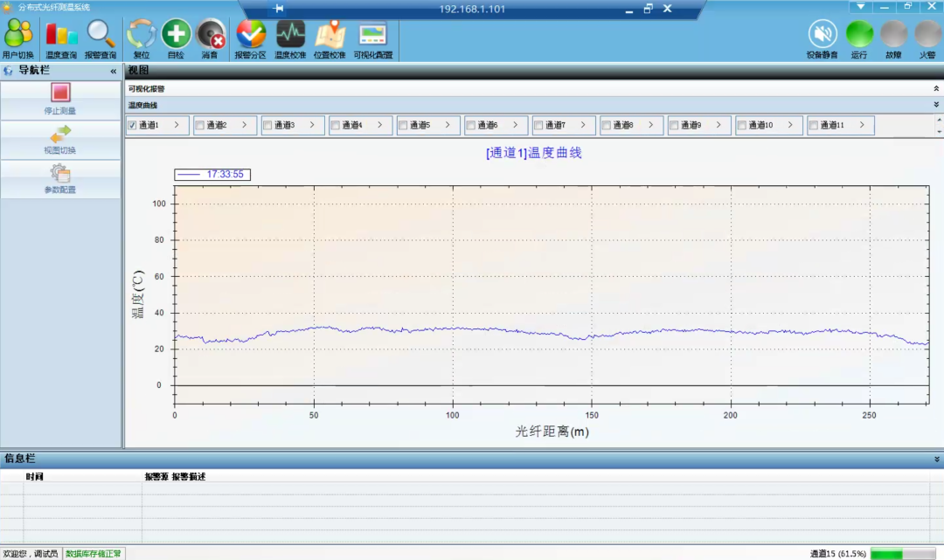Screen dimensions: 944x560
Task: Click the chart title [通道1]温度曲线
Action: pyautogui.click(x=533, y=153)
